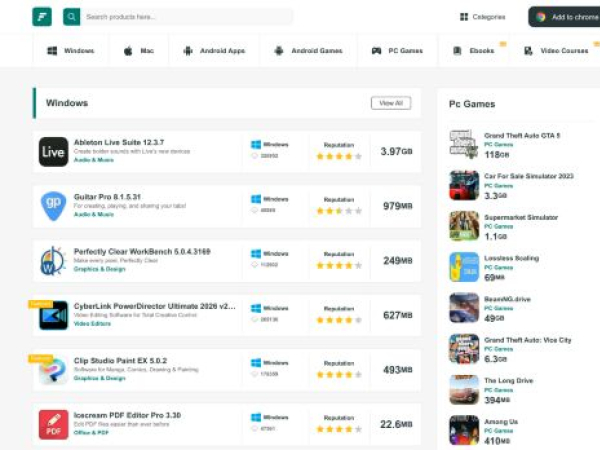This screenshot has width=600, height=450.
Task: Click Windows platform icon in PowerDirector row
Action: tap(256, 308)
